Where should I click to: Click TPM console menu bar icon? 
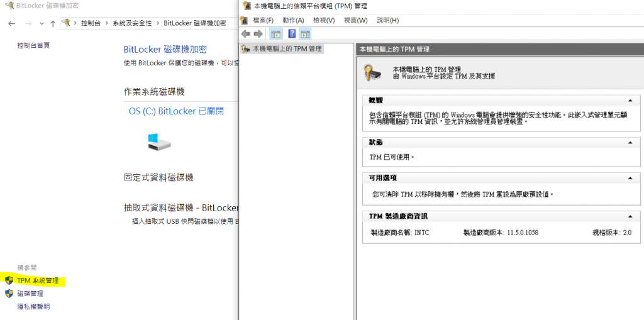pyautogui.click(x=245, y=20)
